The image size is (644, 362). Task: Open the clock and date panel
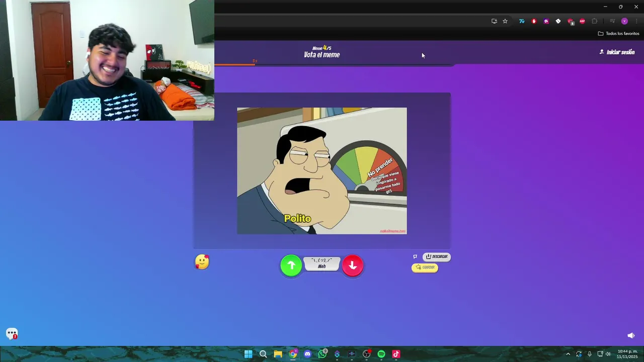627,354
